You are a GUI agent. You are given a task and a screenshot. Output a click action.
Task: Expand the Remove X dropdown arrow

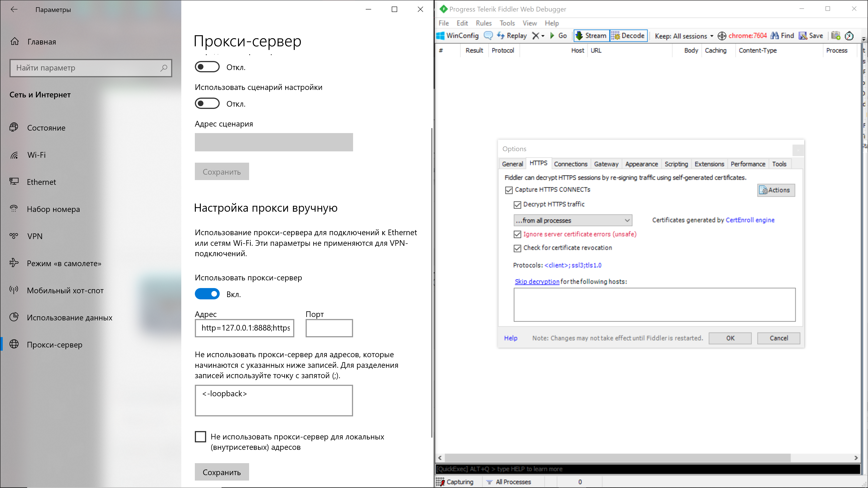pos(543,36)
